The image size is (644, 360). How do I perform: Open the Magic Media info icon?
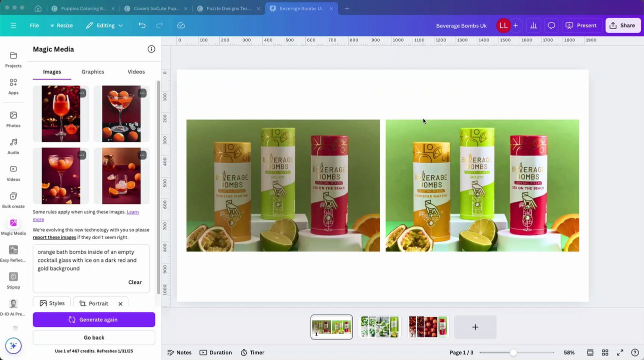151,49
